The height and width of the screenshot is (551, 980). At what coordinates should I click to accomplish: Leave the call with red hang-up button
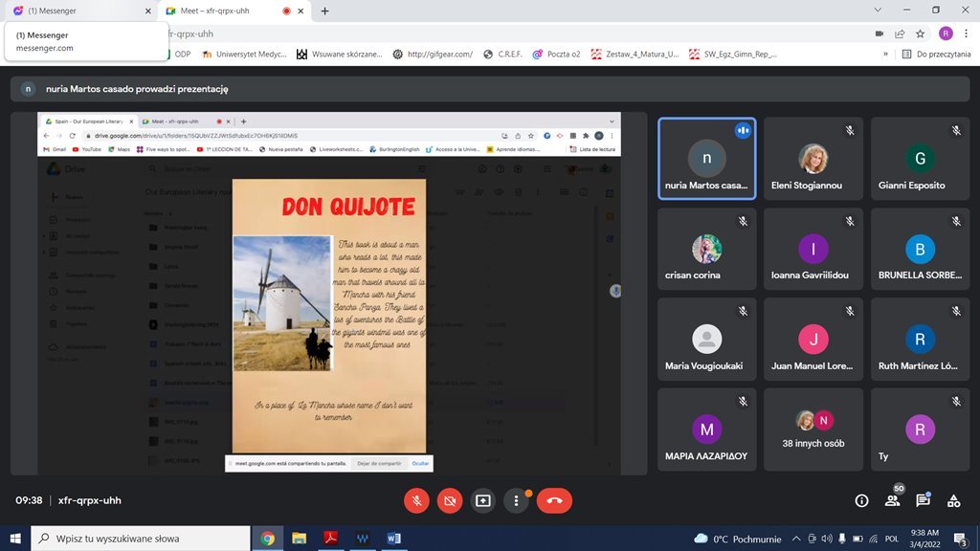pos(554,500)
